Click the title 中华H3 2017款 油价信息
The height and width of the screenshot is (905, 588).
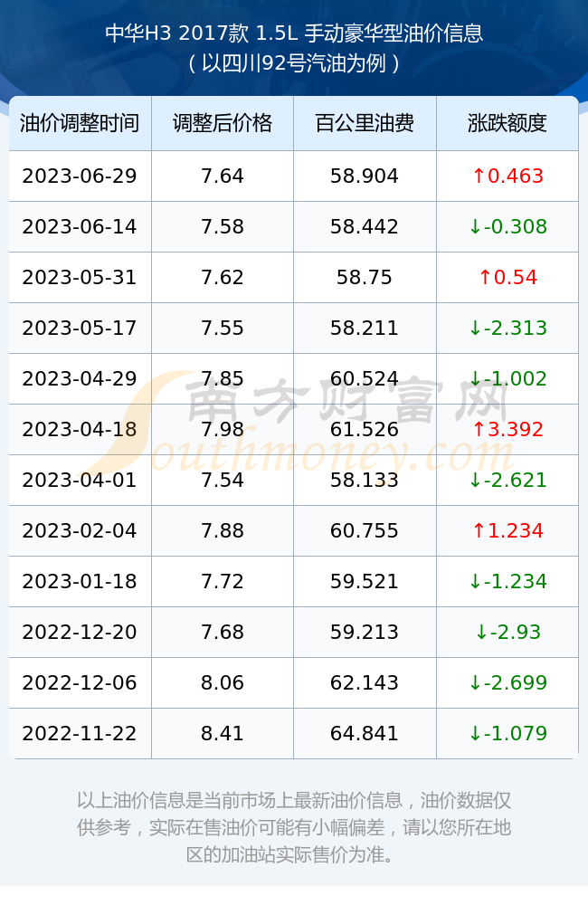coord(294,33)
